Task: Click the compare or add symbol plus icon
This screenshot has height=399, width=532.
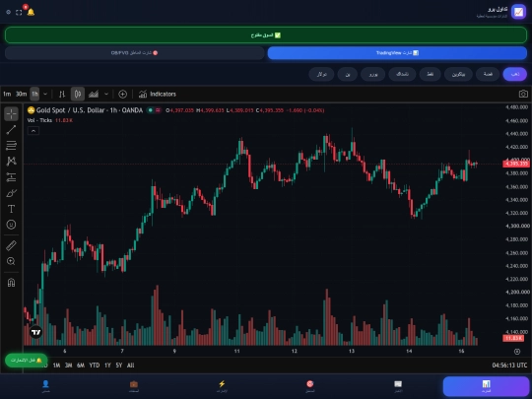Action: (122, 94)
